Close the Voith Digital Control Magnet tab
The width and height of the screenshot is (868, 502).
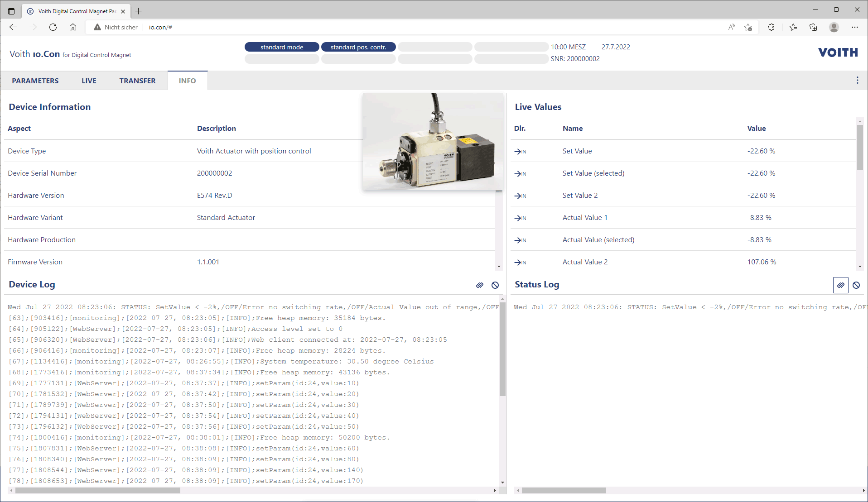[x=123, y=11]
